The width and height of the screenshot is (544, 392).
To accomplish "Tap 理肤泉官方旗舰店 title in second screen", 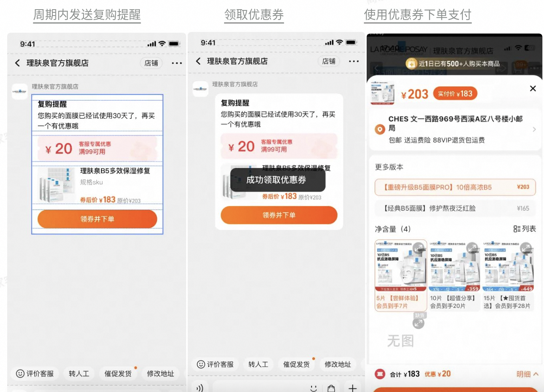I will click(237, 61).
